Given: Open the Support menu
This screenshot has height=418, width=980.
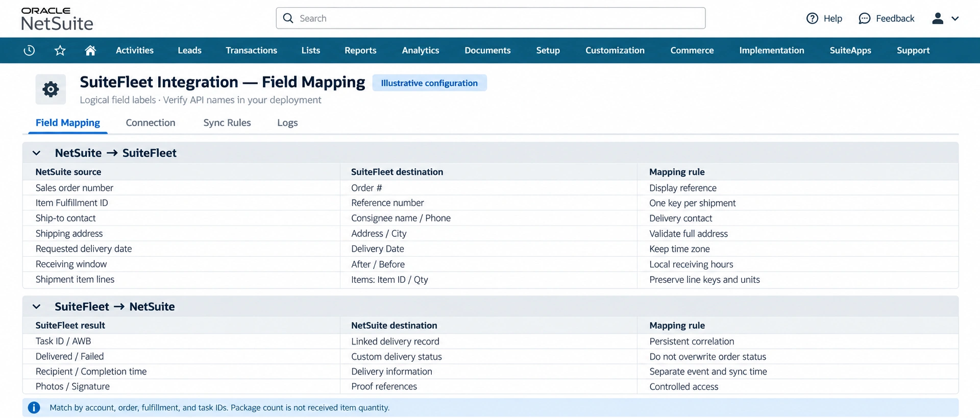Looking at the screenshot, I should 913,50.
